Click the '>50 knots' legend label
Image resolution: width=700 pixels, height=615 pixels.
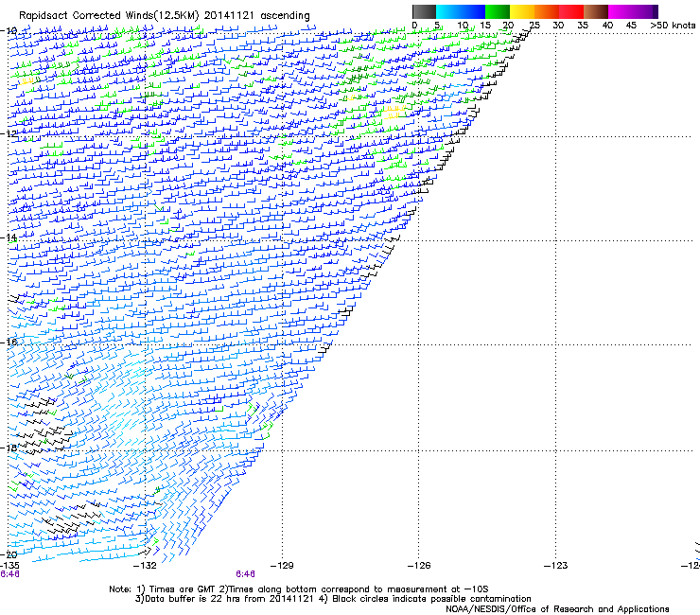(673, 26)
